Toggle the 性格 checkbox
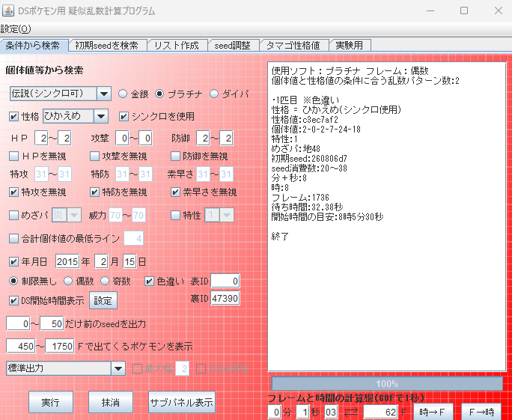 pos(13,117)
